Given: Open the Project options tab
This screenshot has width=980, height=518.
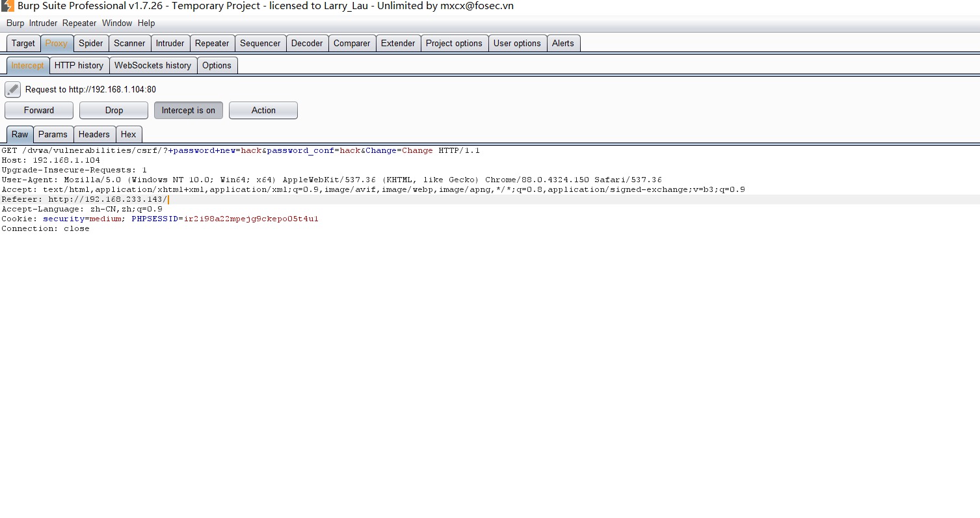Looking at the screenshot, I should click(x=454, y=44).
